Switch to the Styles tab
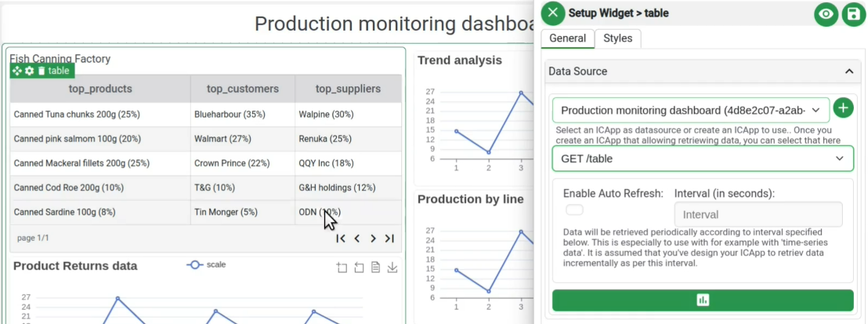 coord(617,38)
